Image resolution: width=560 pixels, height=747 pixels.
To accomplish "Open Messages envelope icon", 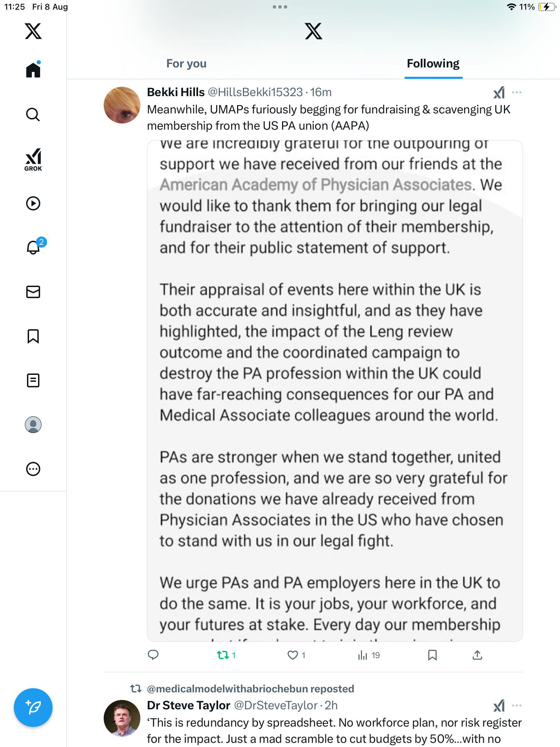I will (33, 292).
